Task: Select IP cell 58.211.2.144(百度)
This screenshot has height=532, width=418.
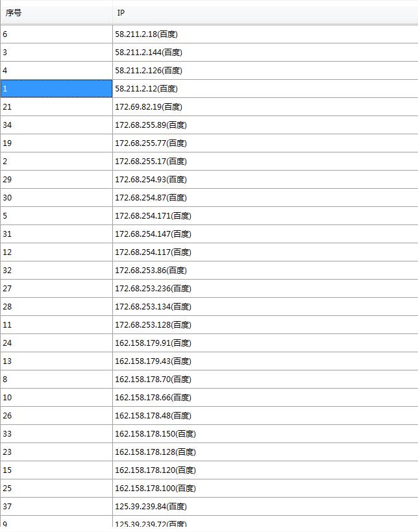Action: [265, 53]
